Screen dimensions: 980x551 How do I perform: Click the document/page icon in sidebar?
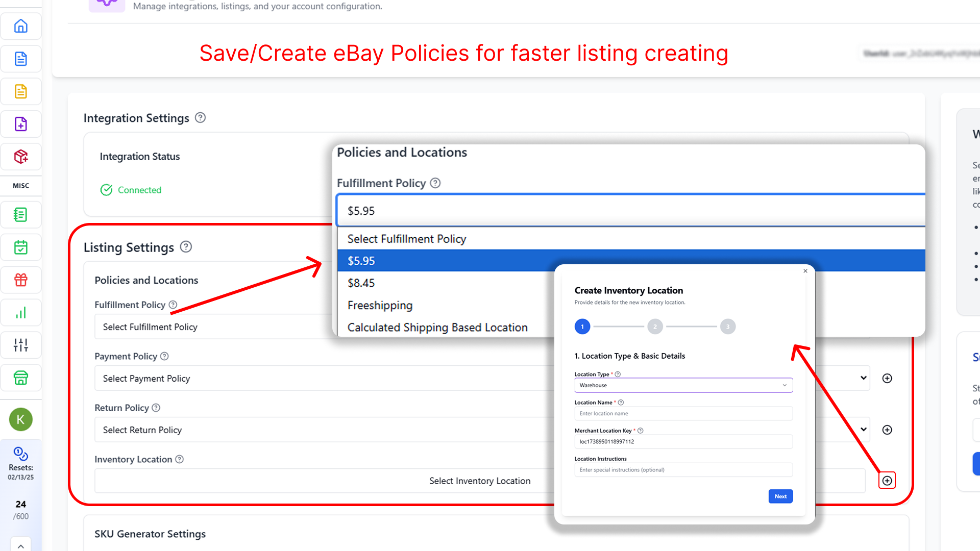click(x=19, y=59)
